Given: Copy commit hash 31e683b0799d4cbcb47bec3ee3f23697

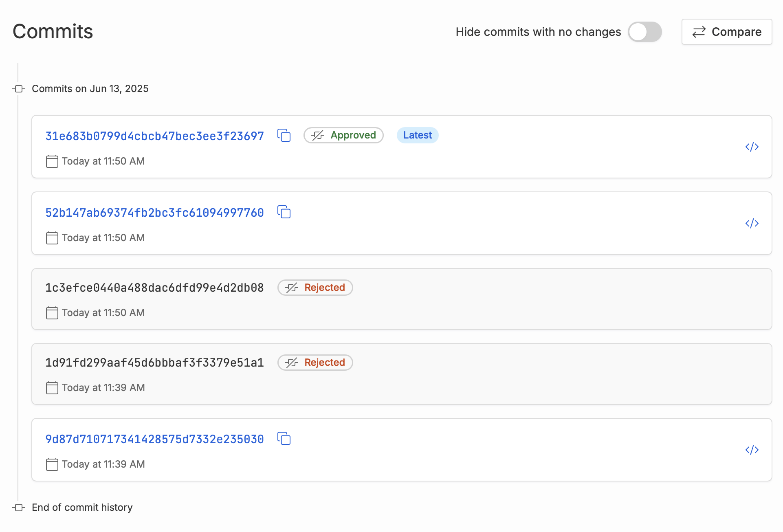Looking at the screenshot, I should [x=284, y=135].
